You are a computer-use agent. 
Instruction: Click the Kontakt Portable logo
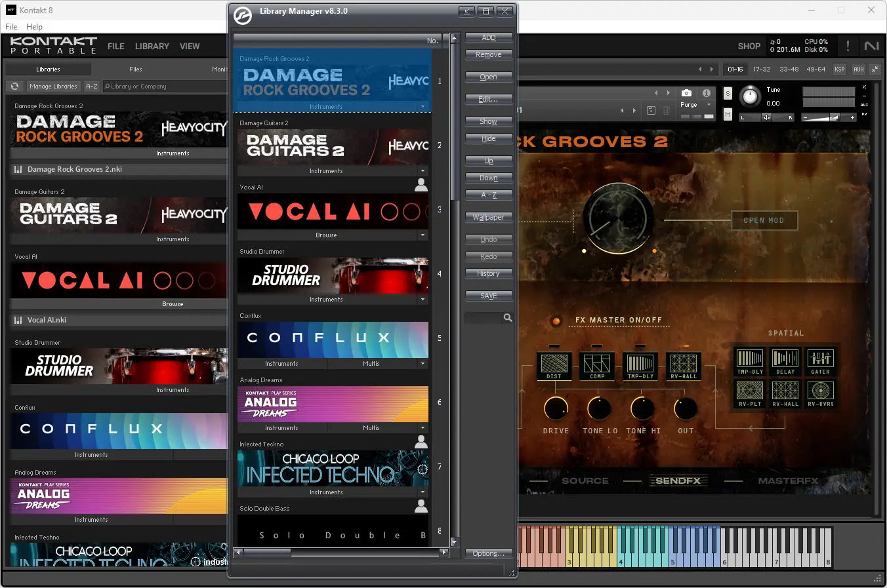coord(54,45)
